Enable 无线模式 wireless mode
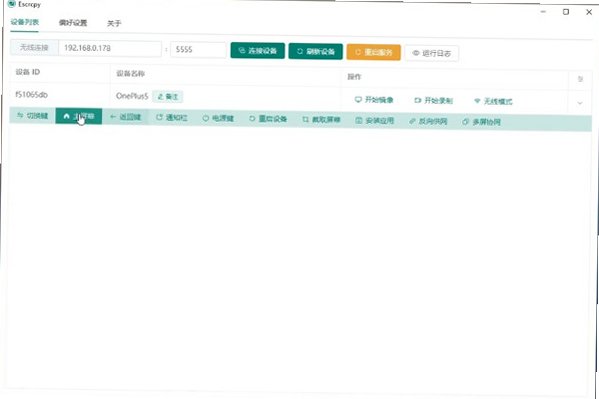This screenshot has width=599, height=399. (493, 101)
